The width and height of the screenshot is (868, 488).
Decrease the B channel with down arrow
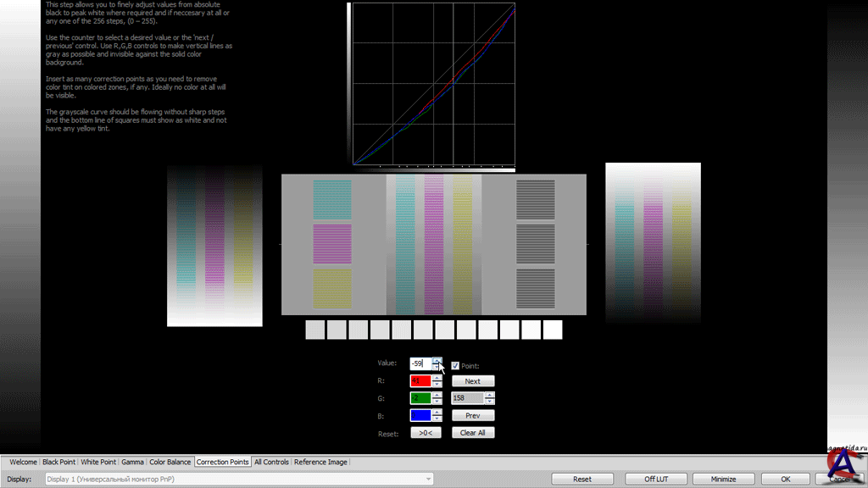tap(437, 419)
